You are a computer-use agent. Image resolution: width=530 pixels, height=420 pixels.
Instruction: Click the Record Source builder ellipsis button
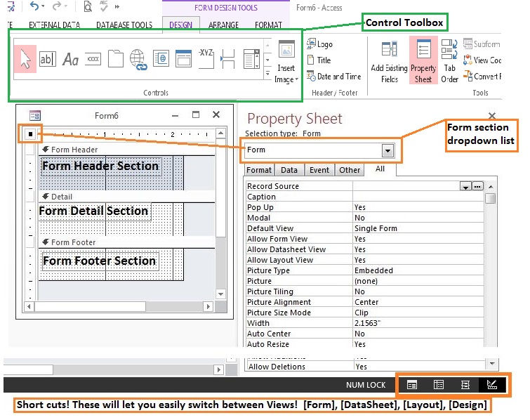tap(477, 187)
